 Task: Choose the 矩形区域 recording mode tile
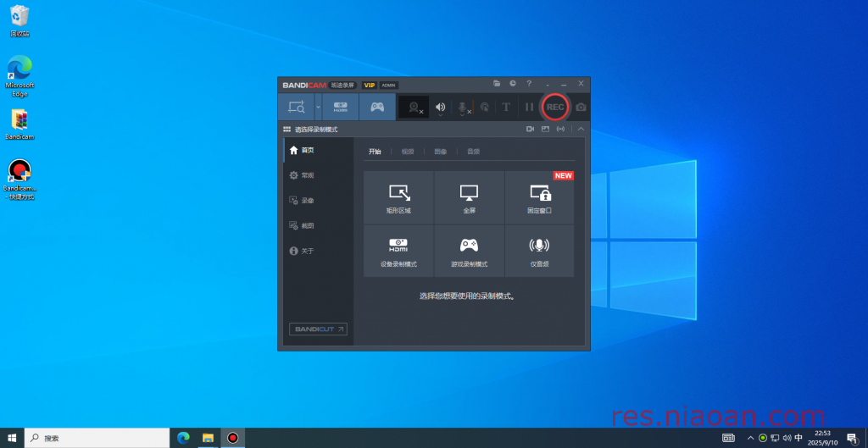coord(398,197)
